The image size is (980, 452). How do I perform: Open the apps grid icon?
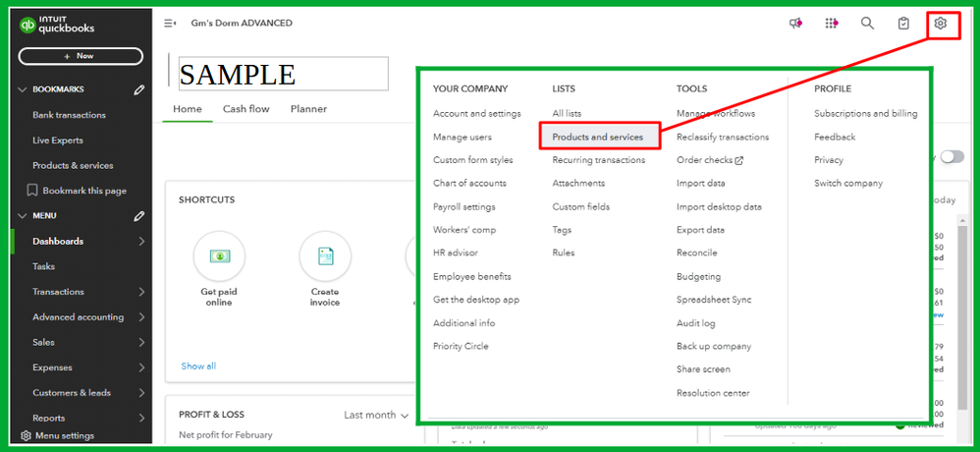pyautogui.click(x=831, y=24)
